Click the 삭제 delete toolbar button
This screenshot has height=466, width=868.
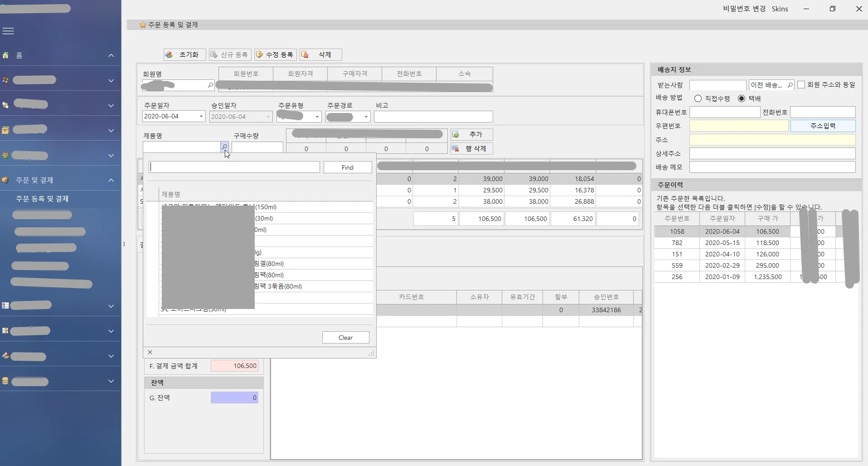point(320,54)
